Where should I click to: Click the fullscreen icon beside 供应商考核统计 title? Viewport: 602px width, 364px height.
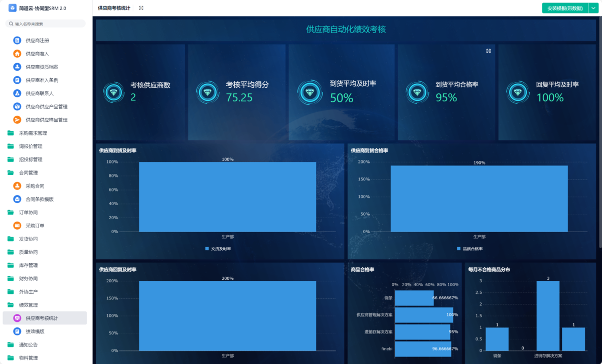[141, 8]
